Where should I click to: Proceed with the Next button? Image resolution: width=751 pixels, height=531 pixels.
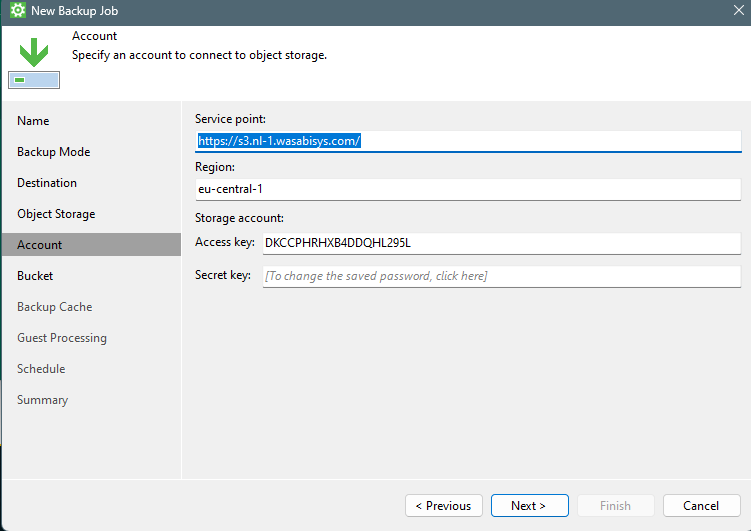point(529,506)
